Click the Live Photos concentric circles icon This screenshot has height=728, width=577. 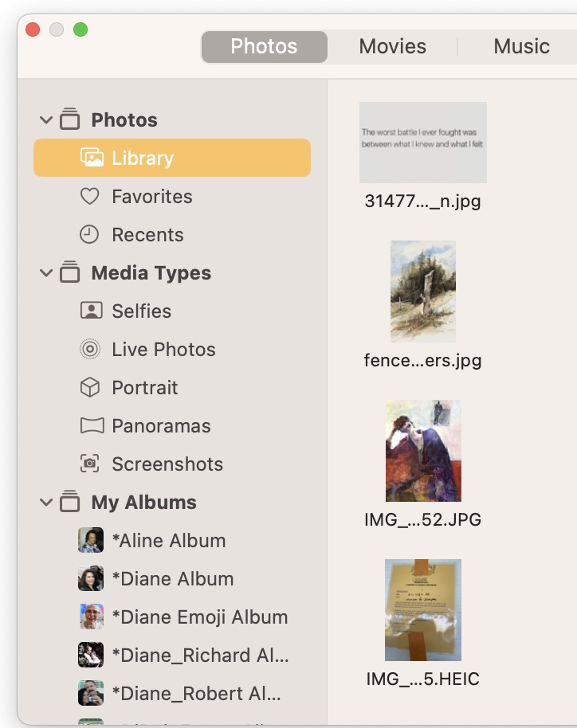[91, 349]
